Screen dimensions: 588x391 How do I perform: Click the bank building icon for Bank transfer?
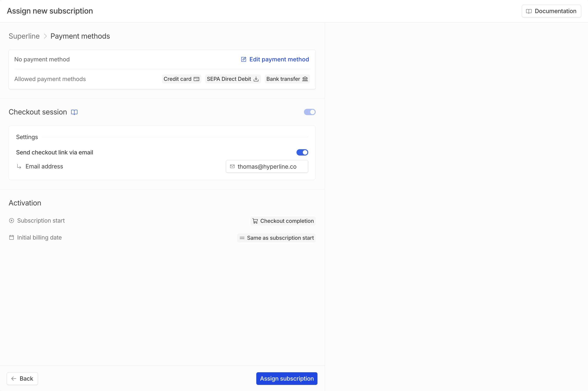coord(305,79)
